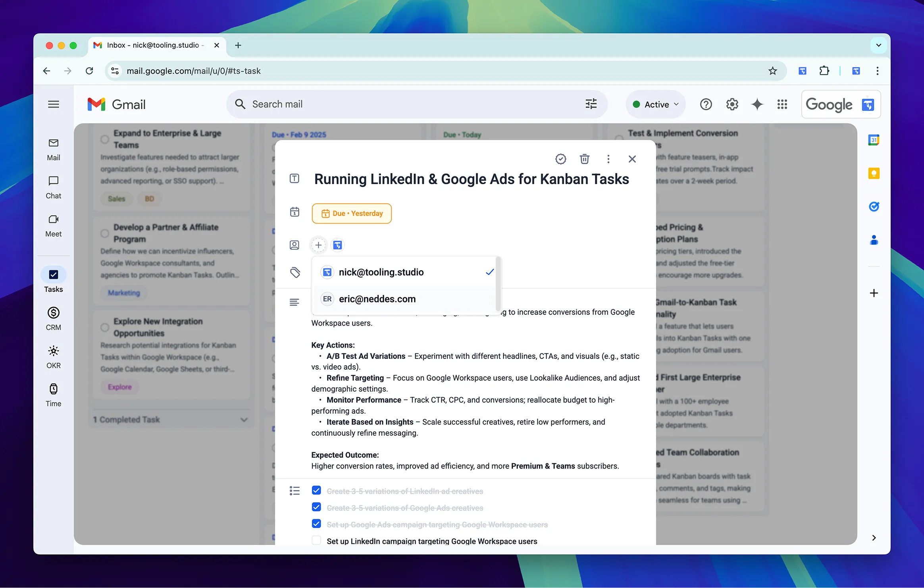Click the tag label icon
The height and width of the screenshot is (588, 924).
coord(295,272)
